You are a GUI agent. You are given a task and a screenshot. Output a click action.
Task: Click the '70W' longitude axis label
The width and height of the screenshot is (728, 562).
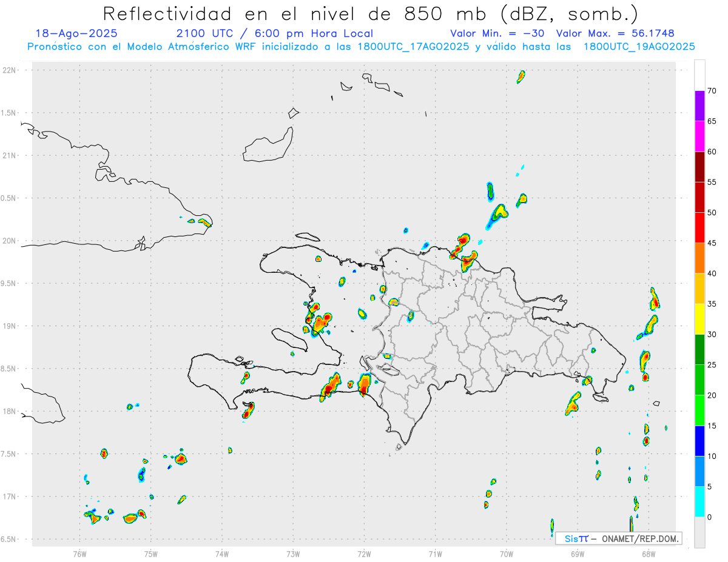[507, 554]
